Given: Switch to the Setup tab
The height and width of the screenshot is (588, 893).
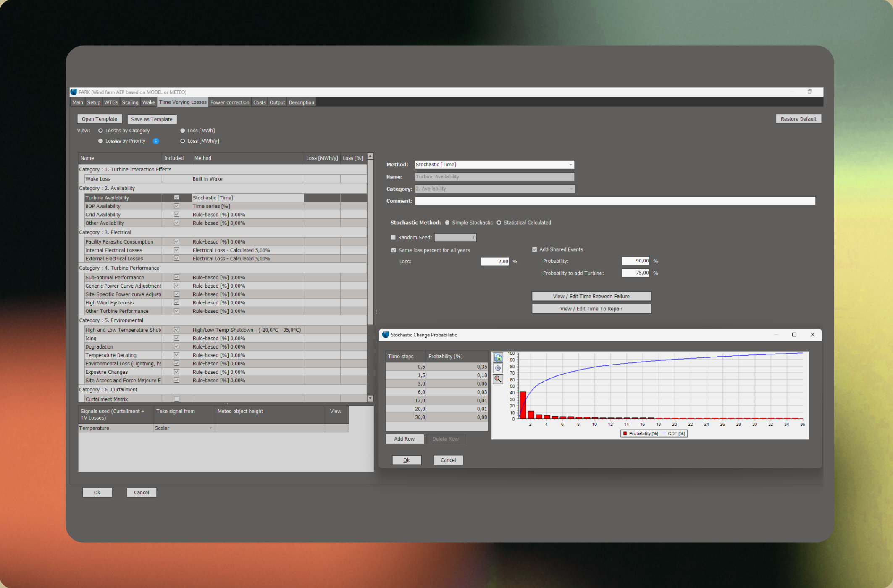Looking at the screenshot, I should (94, 102).
